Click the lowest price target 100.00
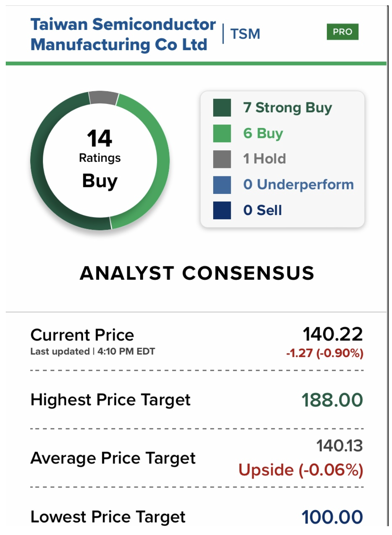The height and width of the screenshot is (535, 392). coord(332,517)
